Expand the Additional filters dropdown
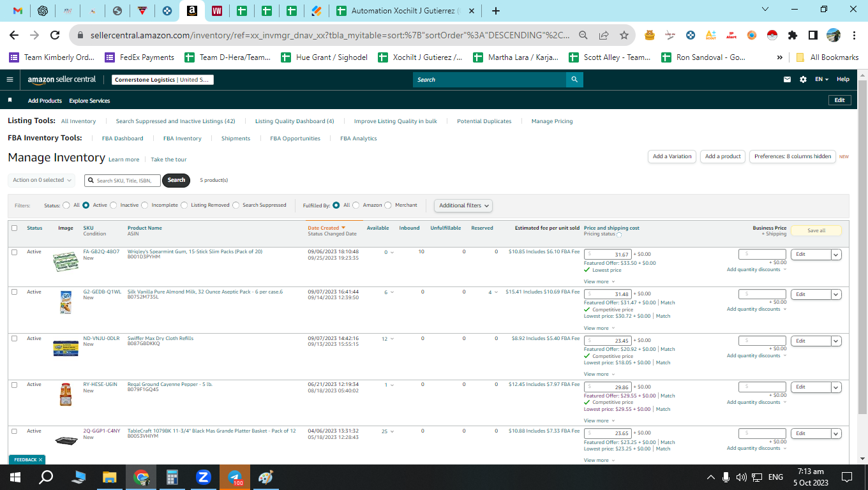The width and height of the screenshot is (868, 490). (x=463, y=205)
